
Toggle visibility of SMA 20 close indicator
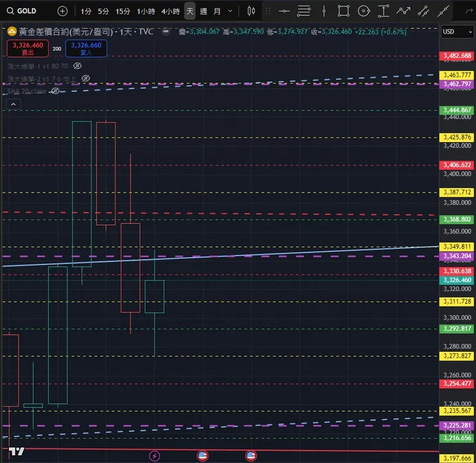[x=55, y=91]
